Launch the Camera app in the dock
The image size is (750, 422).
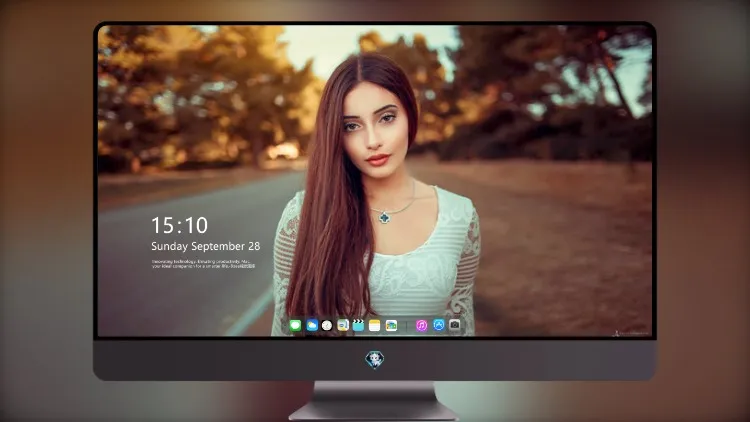click(x=455, y=325)
